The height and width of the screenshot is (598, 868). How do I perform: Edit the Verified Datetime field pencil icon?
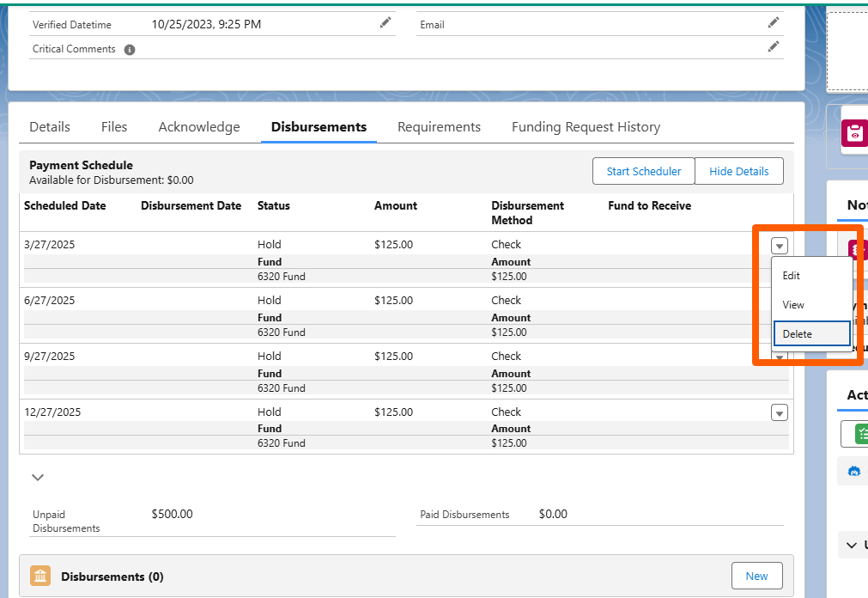point(385,22)
